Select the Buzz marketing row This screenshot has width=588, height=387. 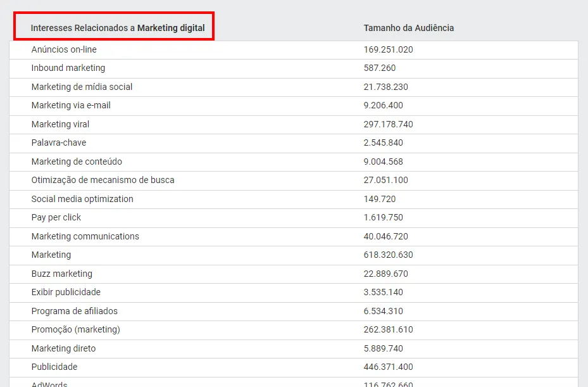click(x=61, y=274)
